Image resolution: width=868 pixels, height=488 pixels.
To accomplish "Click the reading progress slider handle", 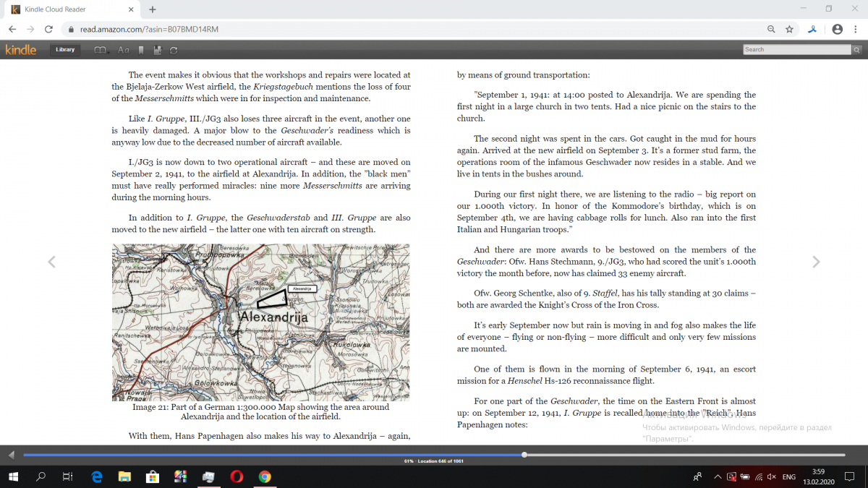I will pyautogui.click(x=524, y=455).
